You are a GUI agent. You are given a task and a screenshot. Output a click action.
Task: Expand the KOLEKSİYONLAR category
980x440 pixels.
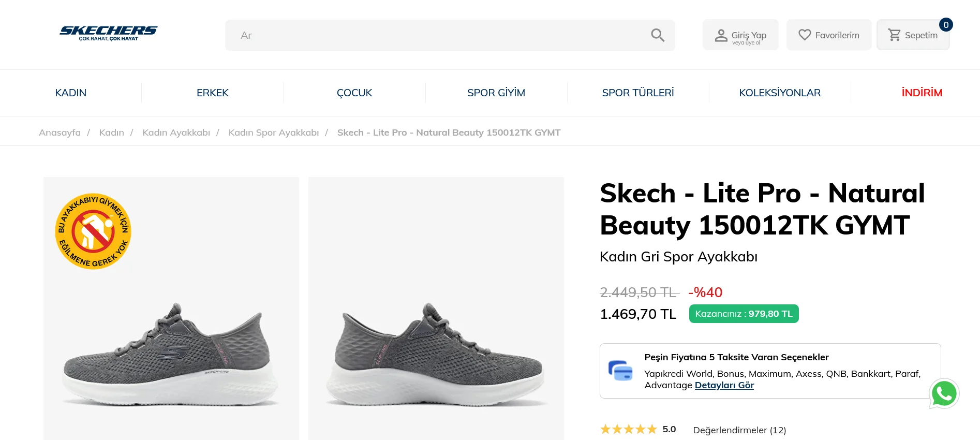tap(779, 93)
